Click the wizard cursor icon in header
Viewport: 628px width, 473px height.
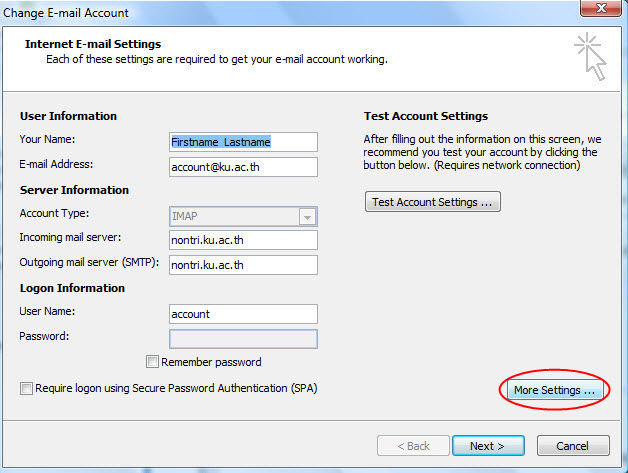[x=590, y=56]
